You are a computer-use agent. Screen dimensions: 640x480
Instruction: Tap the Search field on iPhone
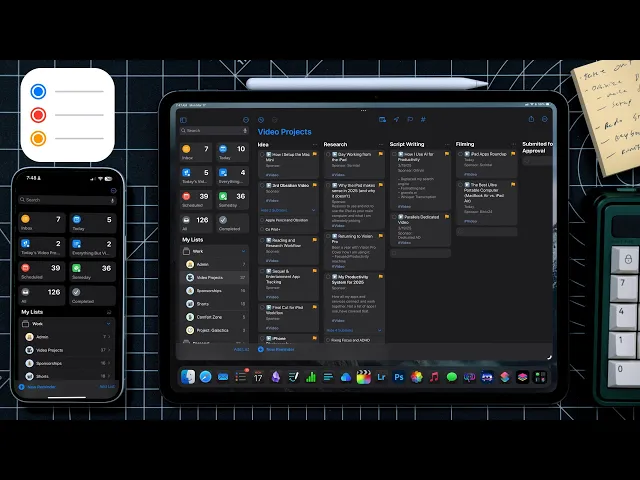tap(67, 200)
